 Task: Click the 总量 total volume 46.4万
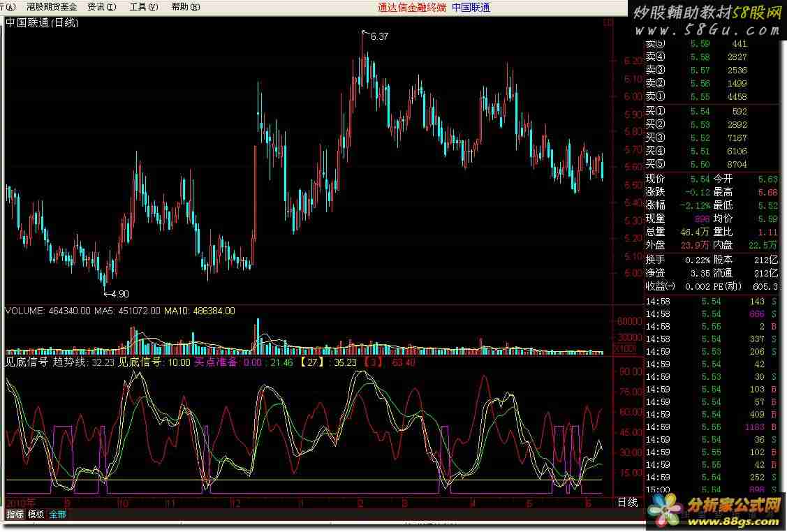695,232
